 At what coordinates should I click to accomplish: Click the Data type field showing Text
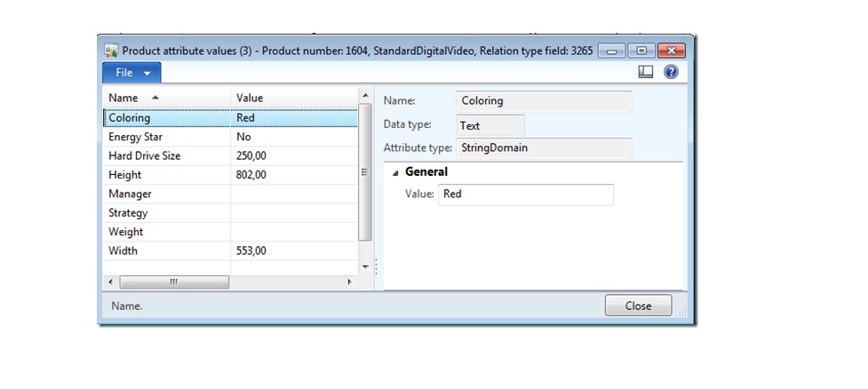click(x=490, y=125)
